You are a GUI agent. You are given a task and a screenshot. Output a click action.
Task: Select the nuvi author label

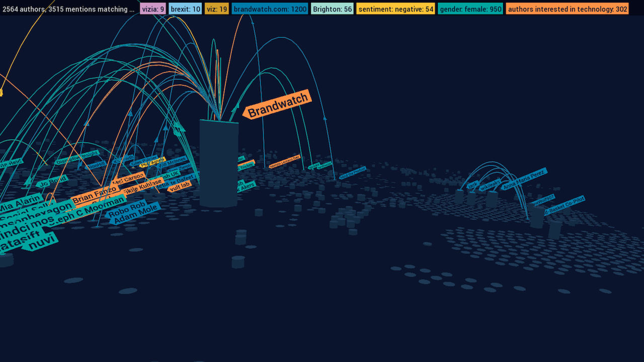pos(40,242)
